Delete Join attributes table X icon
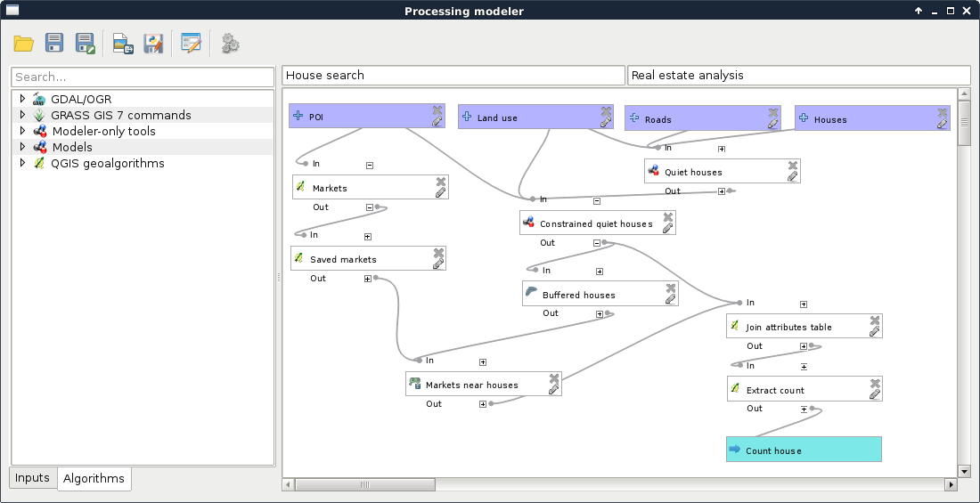980x503 pixels. tap(875, 320)
